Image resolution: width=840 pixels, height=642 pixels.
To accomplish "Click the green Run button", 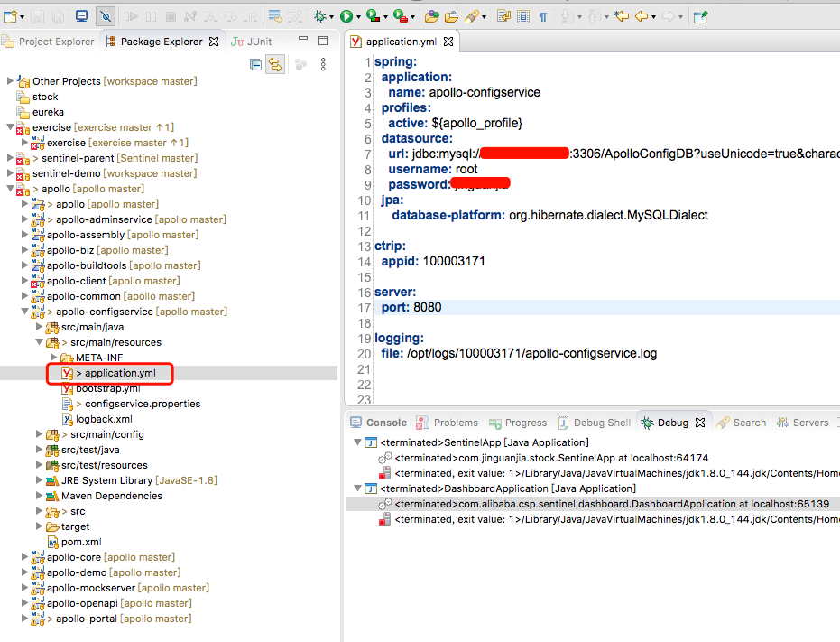I will coord(346,16).
